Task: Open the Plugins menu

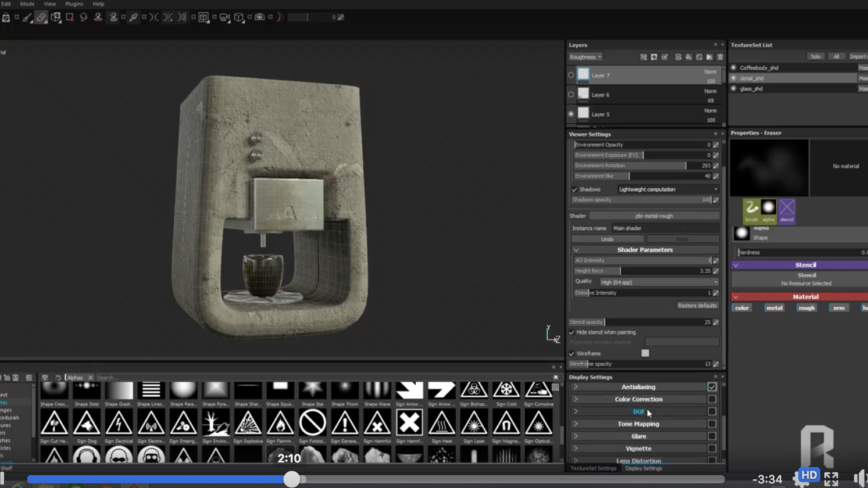Action: pos(74,4)
